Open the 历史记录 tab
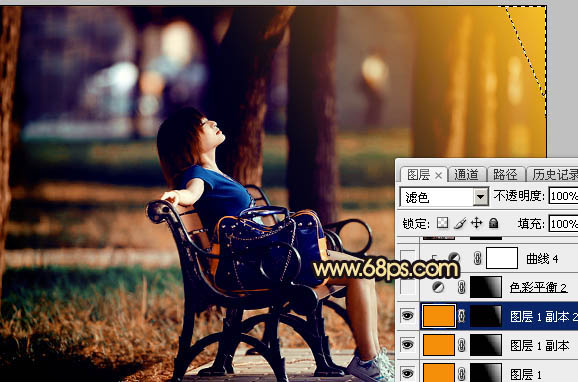 [x=554, y=174]
